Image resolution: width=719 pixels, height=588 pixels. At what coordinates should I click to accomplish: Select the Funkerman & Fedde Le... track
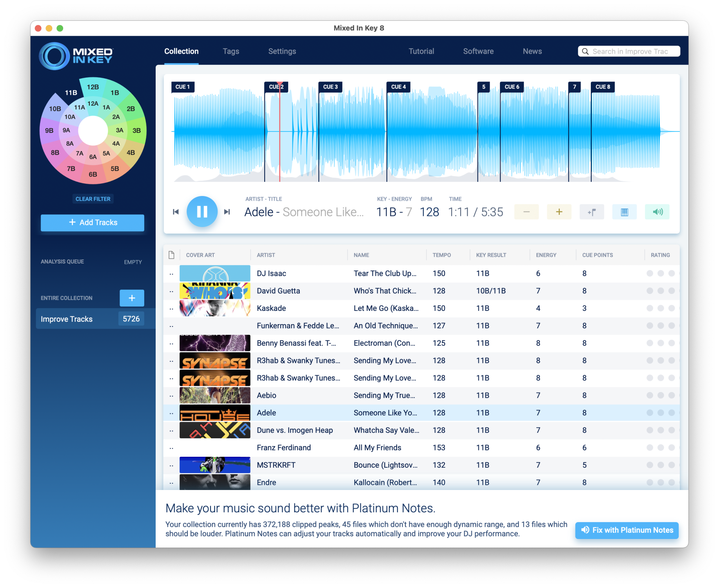[x=421, y=326]
